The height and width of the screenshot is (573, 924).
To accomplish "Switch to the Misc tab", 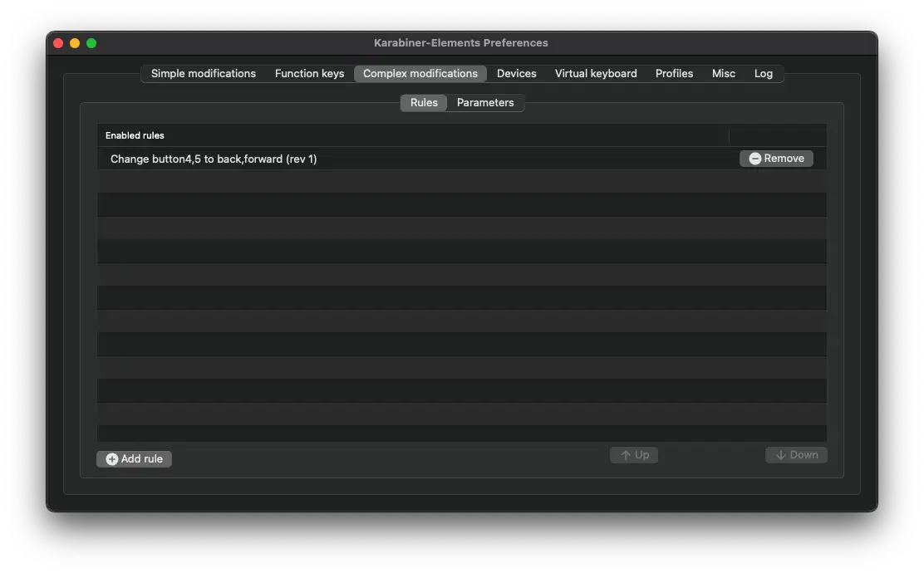I will click(723, 74).
